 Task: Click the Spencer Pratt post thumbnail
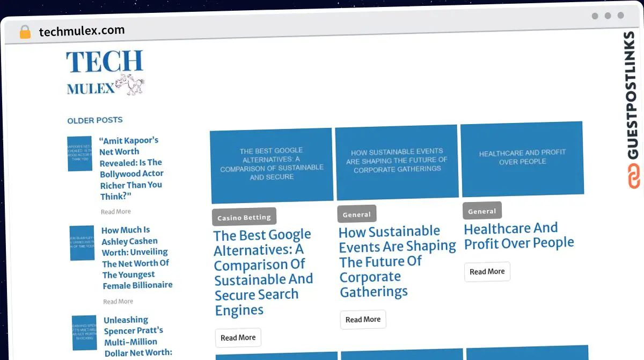click(84, 333)
